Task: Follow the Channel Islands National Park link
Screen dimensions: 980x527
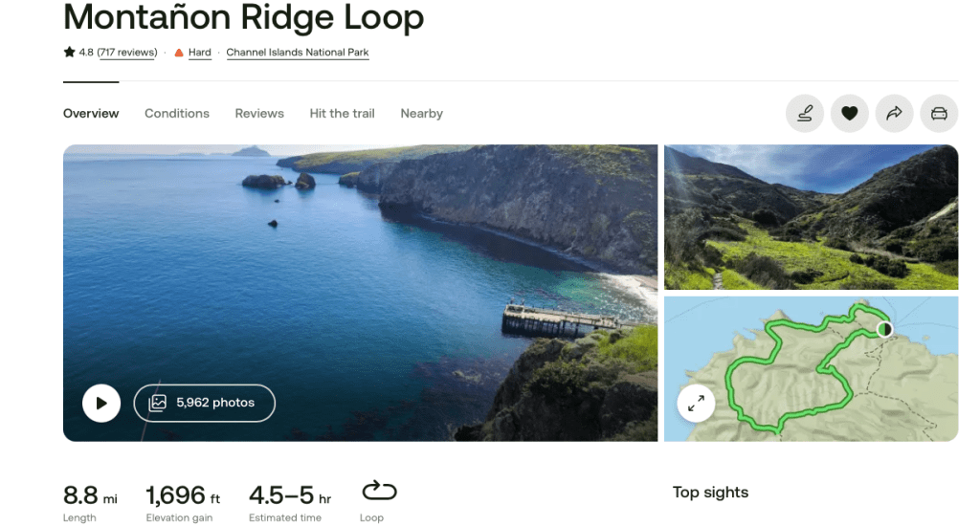Action: click(x=297, y=53)
